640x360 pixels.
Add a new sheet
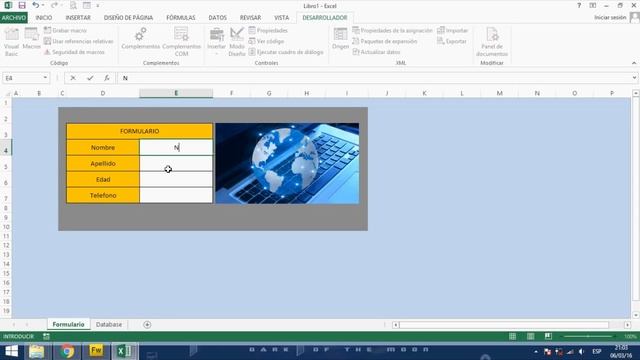coord(147,324)
